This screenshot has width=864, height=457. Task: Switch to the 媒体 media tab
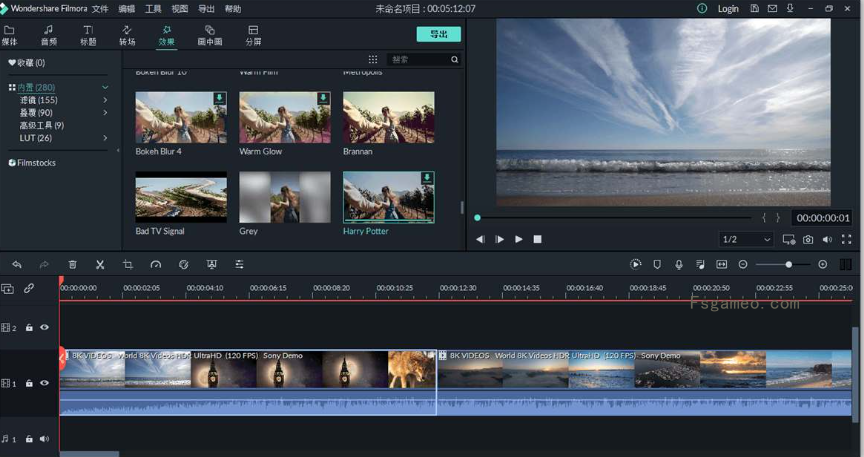(x=9, y=35)
